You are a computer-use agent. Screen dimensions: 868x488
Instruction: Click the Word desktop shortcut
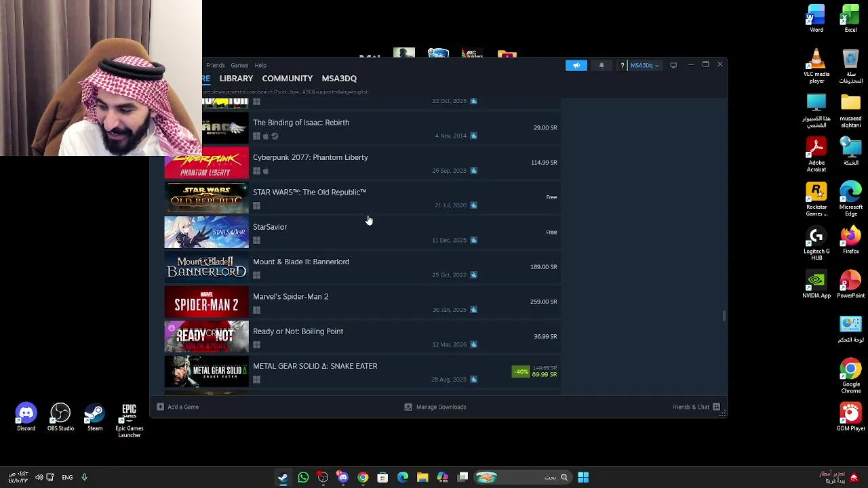816,19
